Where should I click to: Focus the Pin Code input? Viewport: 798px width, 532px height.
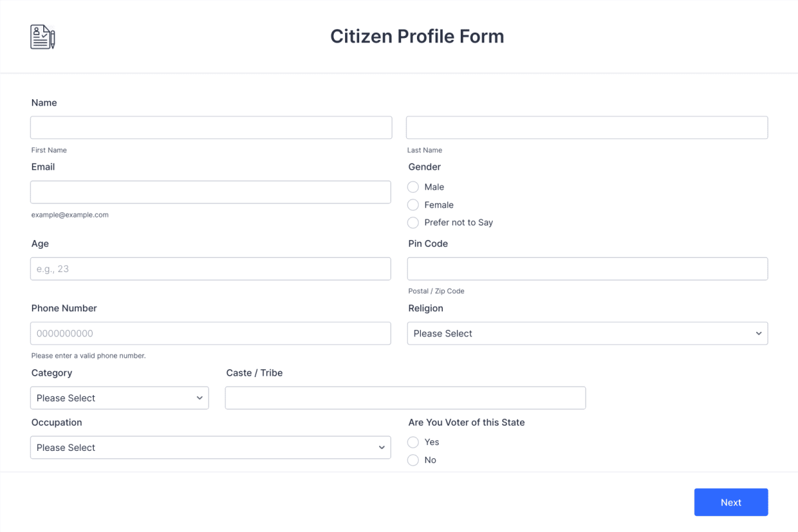pos(587,269)
